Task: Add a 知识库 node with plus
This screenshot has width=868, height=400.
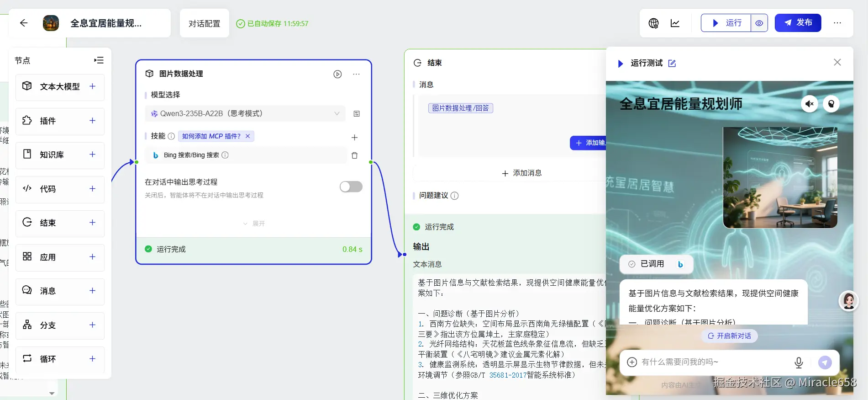Action: point(92,154)
